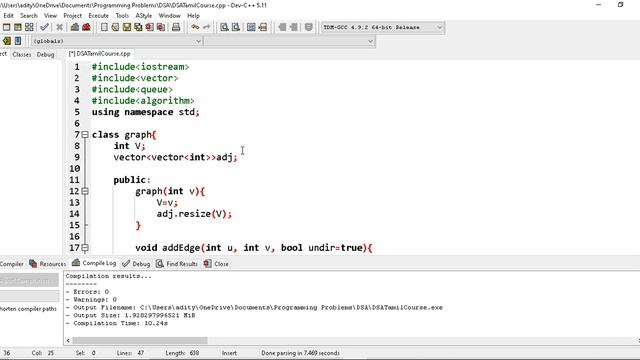Screen dimensions: 640x360
Task: Undo the last edit via the toolbar
Action: click(x=195, y=27)
